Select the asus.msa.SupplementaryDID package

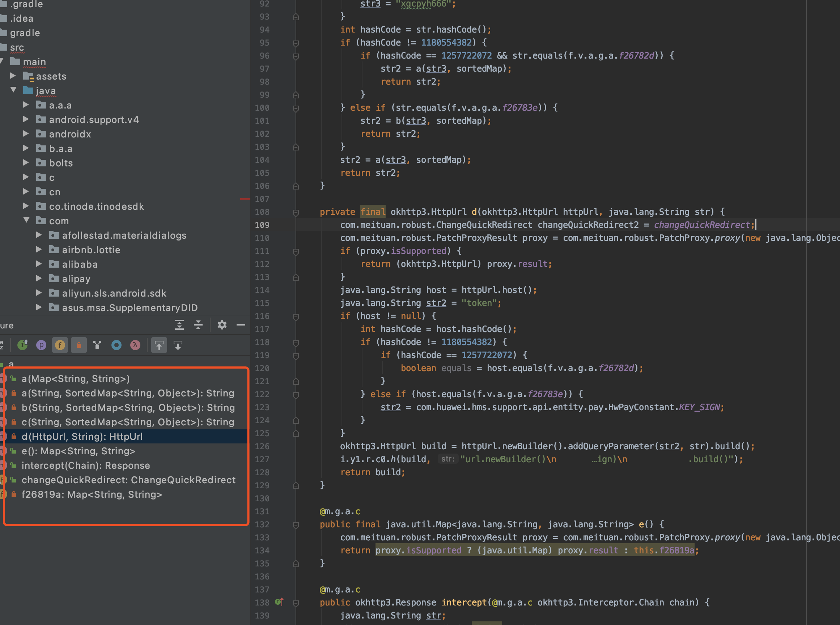tap(130, 307)
